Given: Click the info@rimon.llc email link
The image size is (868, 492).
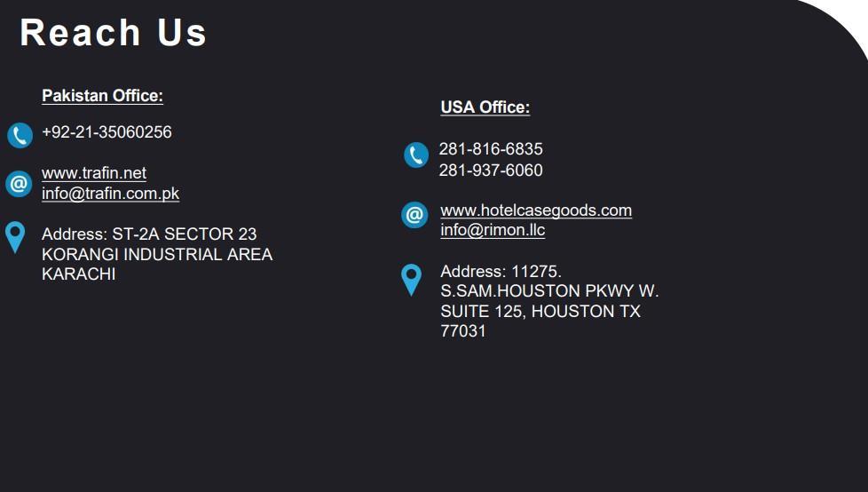Looking at the screenshot, I should (493, 230).
